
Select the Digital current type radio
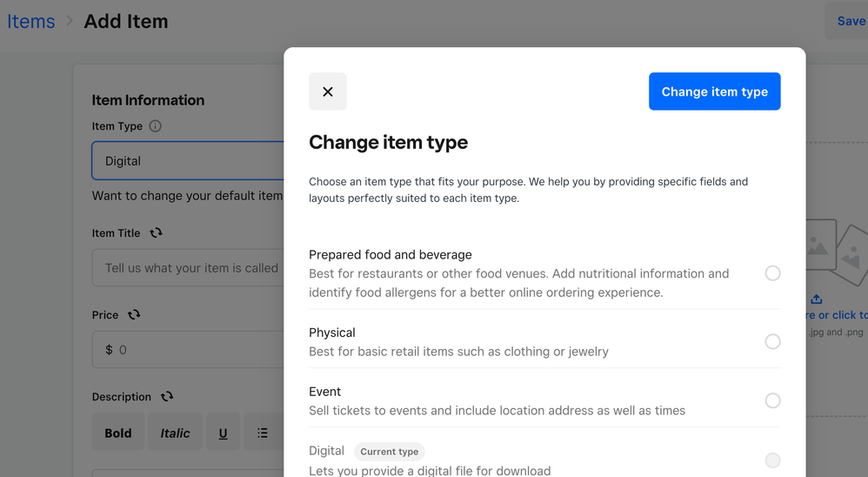(x=772, y=460)
